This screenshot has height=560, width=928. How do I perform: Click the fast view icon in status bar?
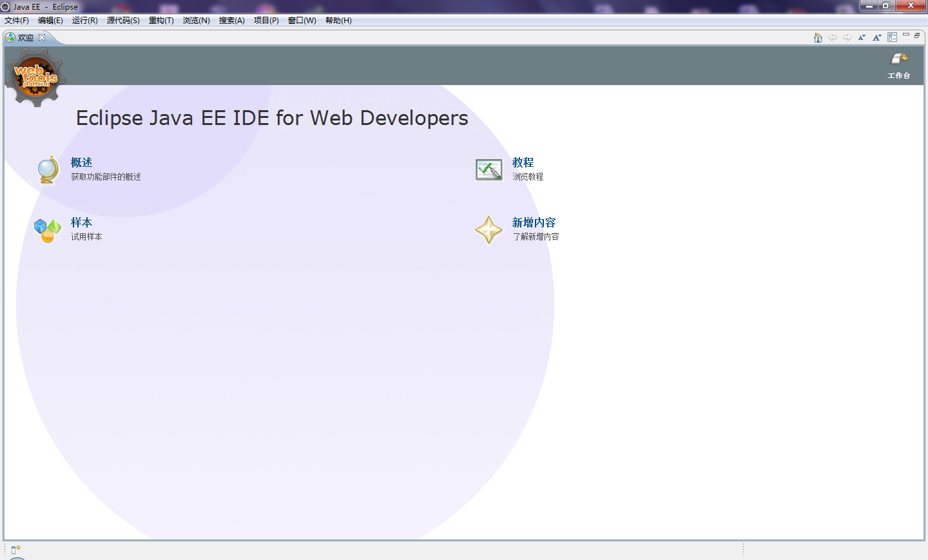click(x=16, y=550)
